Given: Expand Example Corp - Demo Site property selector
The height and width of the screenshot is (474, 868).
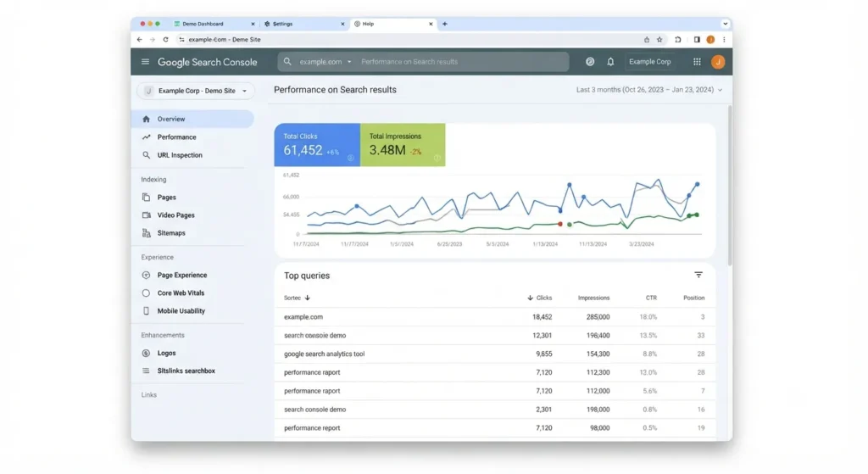Looking at the screenshot, I should 196,91.
